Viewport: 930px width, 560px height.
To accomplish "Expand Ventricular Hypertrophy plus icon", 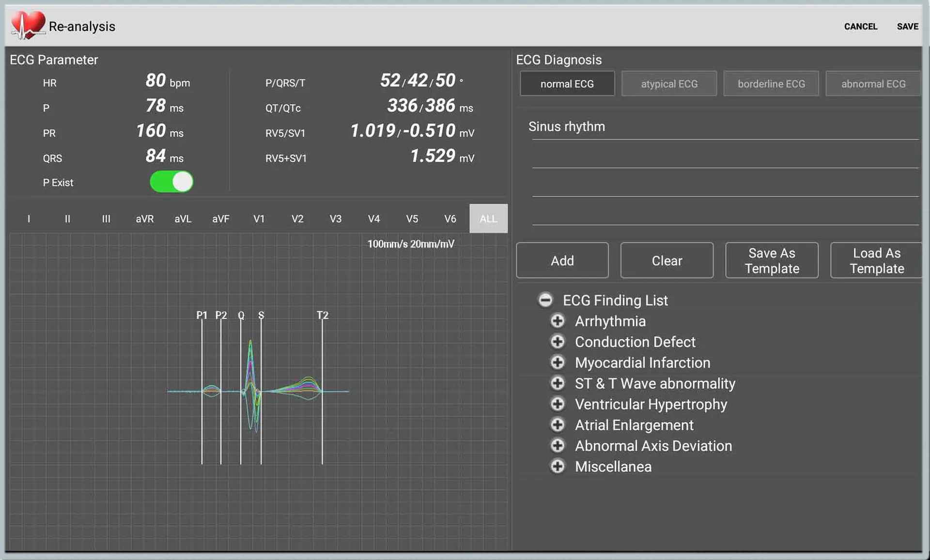I will [558, 404].
